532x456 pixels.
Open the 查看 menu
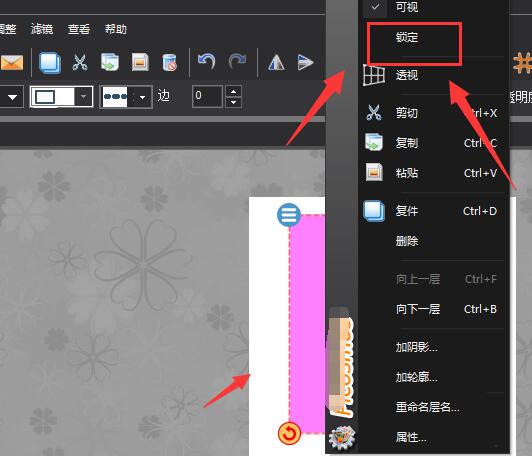coord(79,29)
